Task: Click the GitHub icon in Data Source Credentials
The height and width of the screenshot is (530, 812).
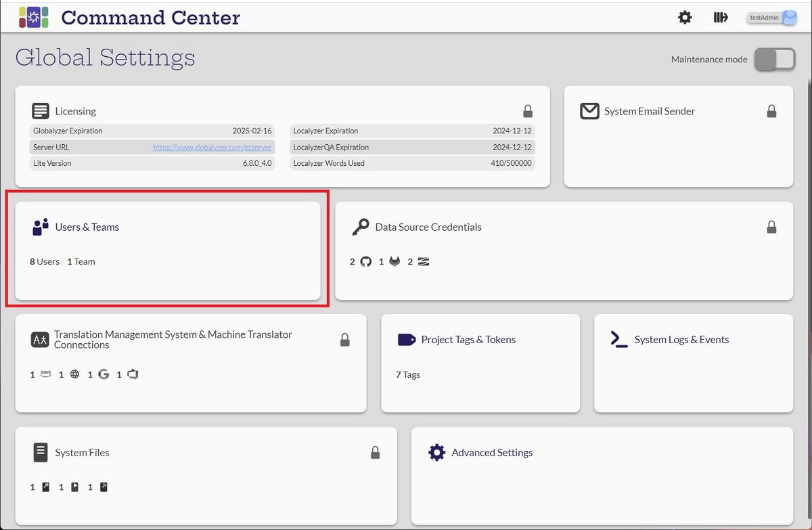Action: [366, 261]
